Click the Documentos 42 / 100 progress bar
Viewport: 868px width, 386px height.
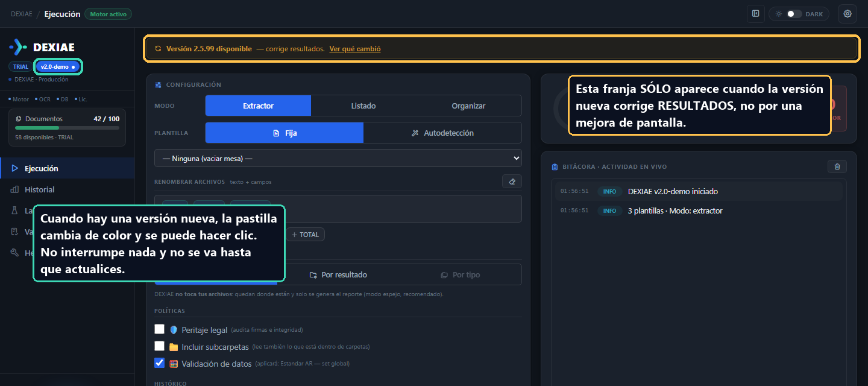click(x=68, y=128)
